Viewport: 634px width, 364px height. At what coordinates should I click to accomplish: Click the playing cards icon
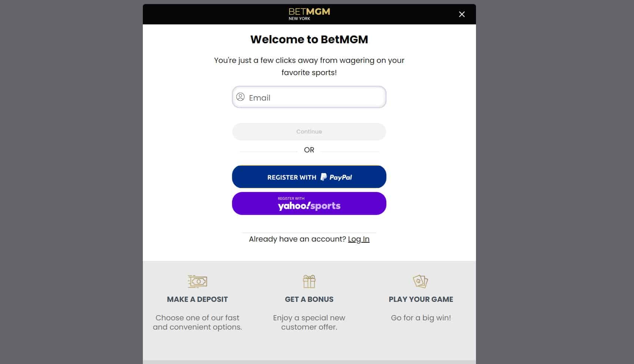[420, 282]
